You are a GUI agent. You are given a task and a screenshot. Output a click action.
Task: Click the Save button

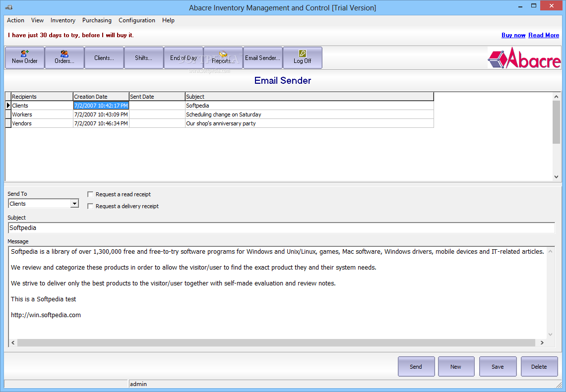498,366
